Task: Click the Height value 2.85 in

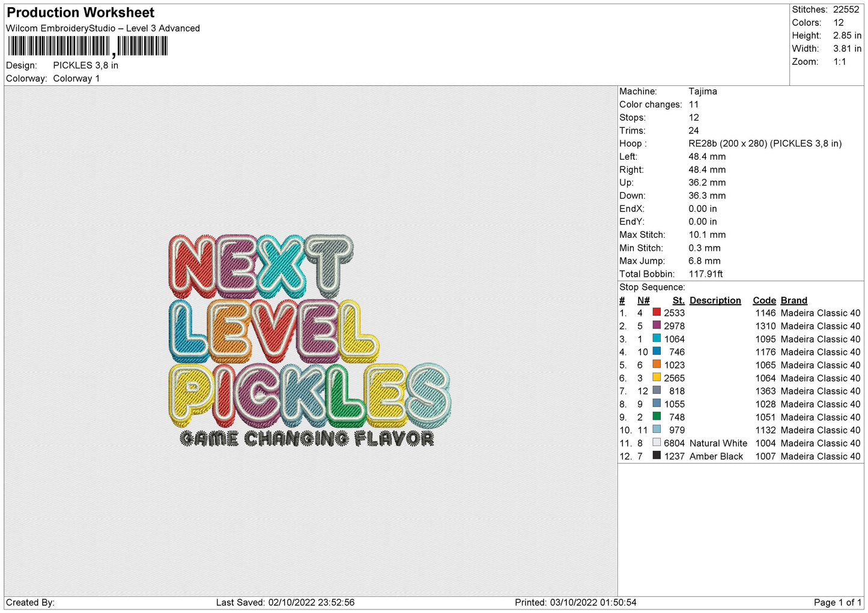Action: 847,36
